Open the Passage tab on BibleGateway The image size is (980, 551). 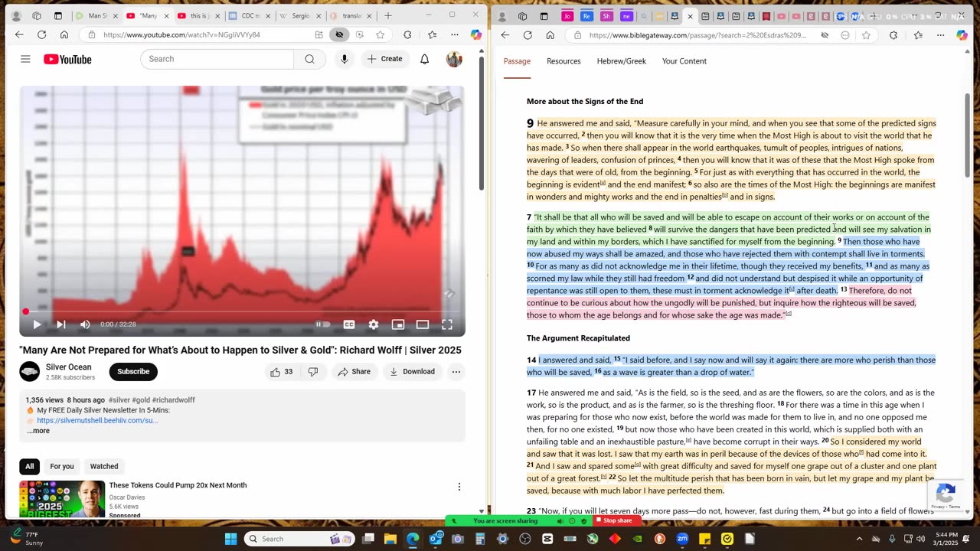point(517,61)
